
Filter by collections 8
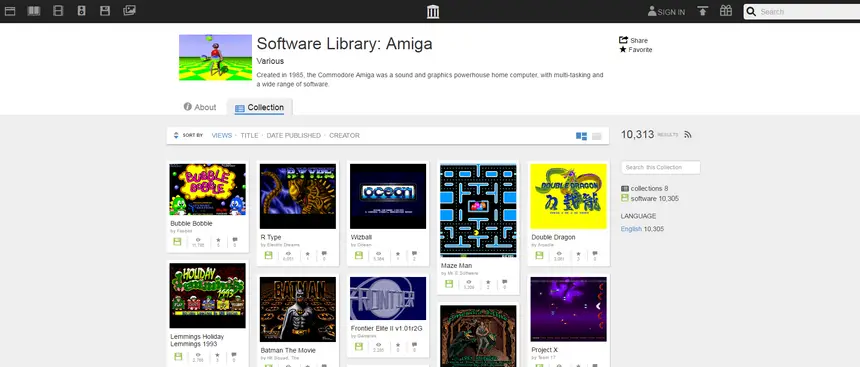(x=644, y=188)
